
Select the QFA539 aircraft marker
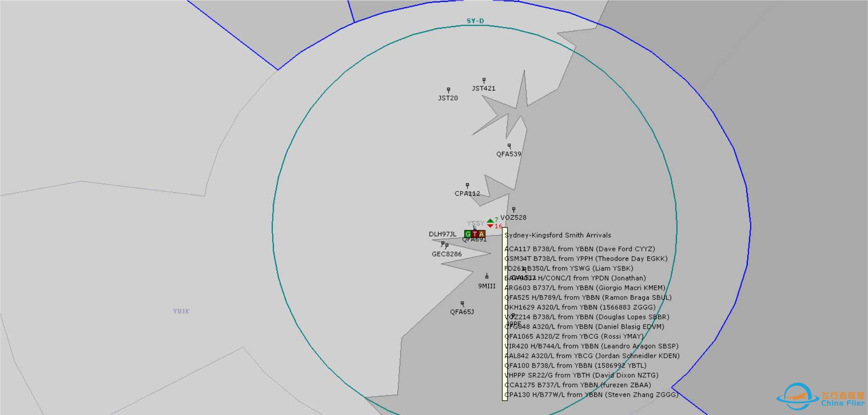pos(509,146)
